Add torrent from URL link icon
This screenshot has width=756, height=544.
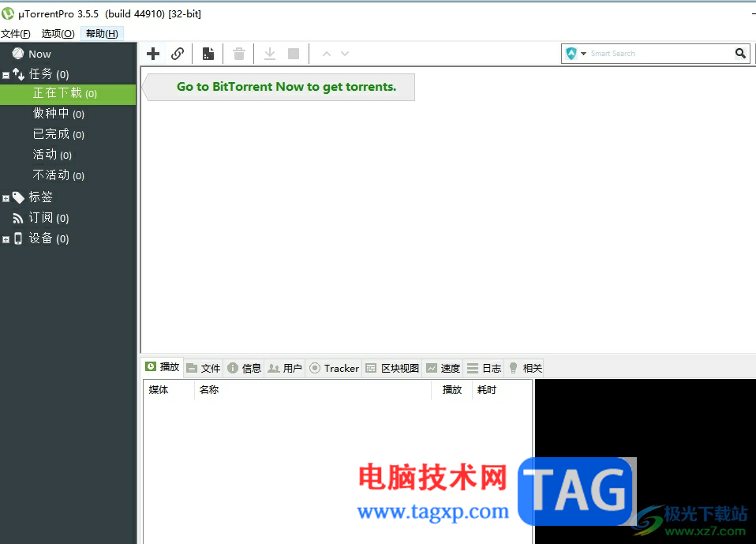coord(178,54)
